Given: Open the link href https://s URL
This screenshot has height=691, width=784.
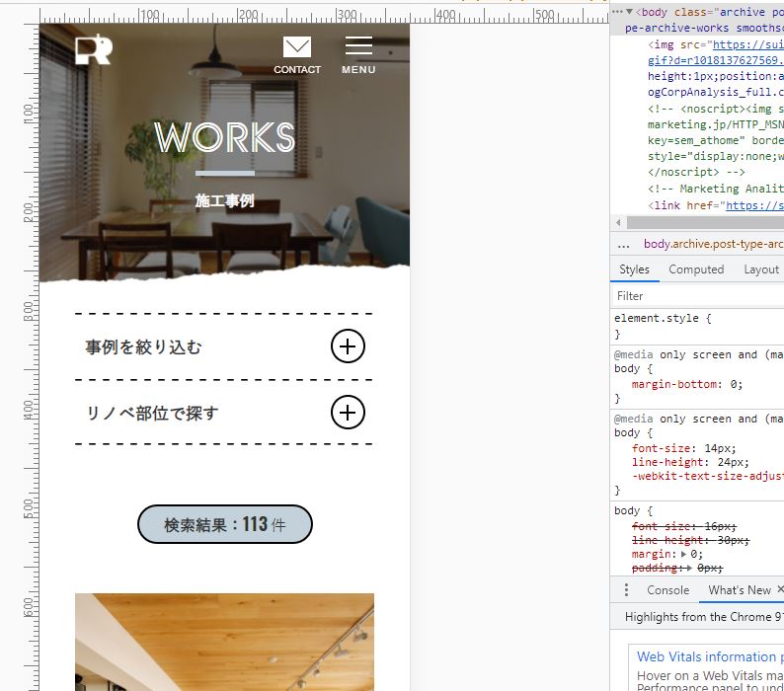Looking at the screenshot, I should (754, 205).
